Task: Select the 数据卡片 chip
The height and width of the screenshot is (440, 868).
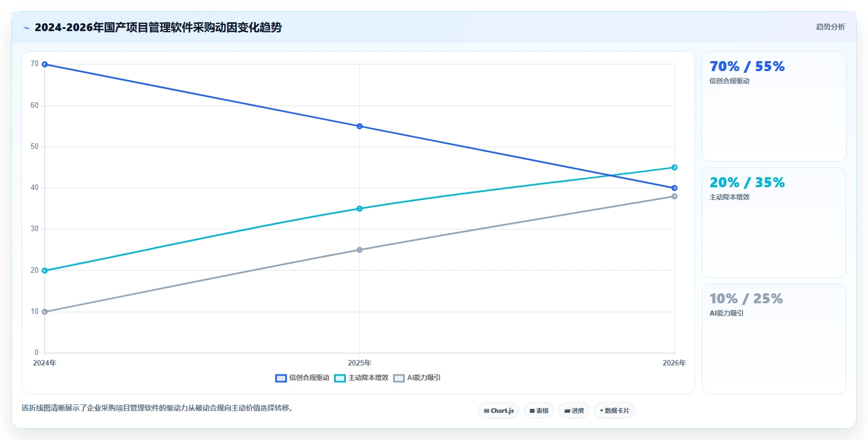Action: [x=614, y=411]
